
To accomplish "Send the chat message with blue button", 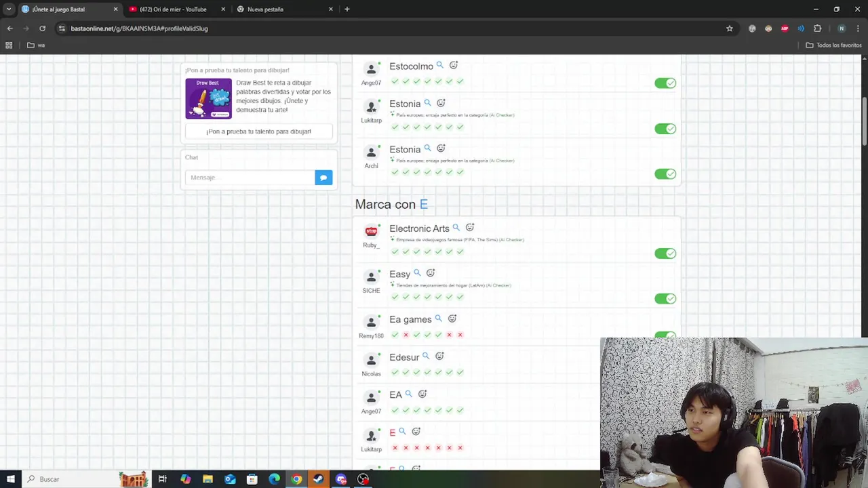I will coord(323,178).
